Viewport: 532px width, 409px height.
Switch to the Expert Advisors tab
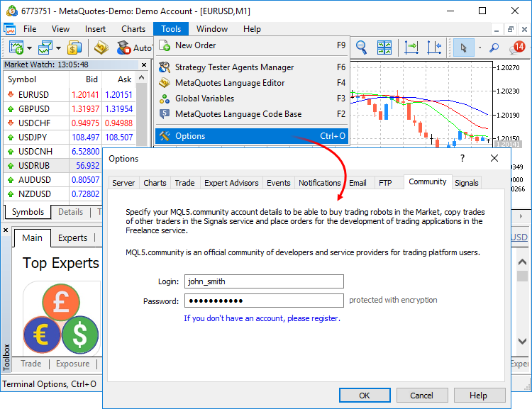pyautogui.click(x=231, y=183)
